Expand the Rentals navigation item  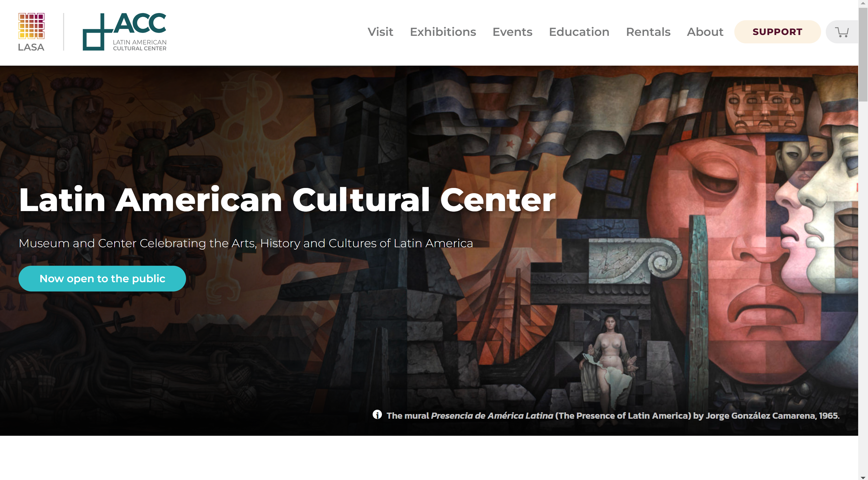coord(648,32)
